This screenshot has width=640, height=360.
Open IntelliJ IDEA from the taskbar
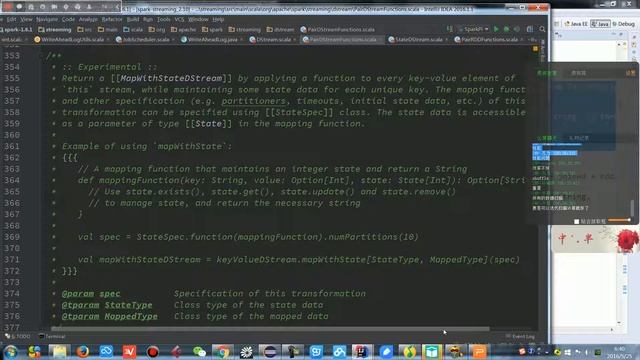(362, 351)
